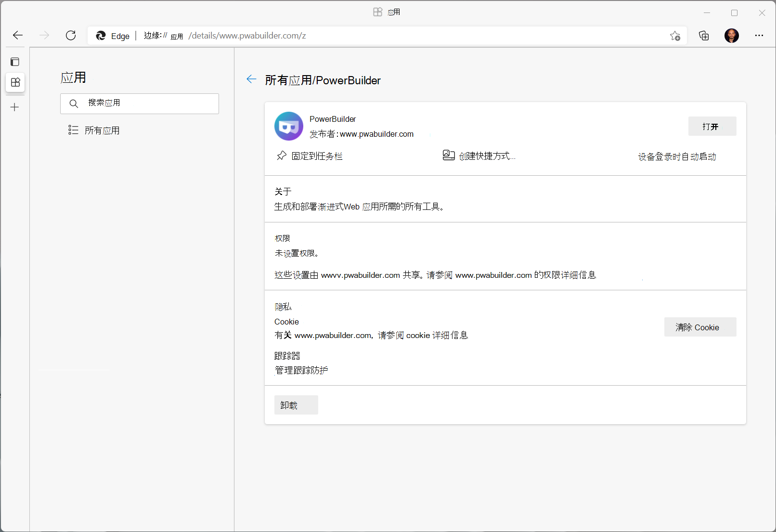
Task: Open tab actions icon in sidebar
Action: pos(15,62)
